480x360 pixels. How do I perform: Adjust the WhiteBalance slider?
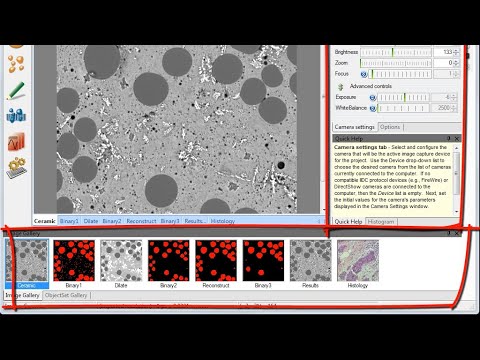point(403,108)
